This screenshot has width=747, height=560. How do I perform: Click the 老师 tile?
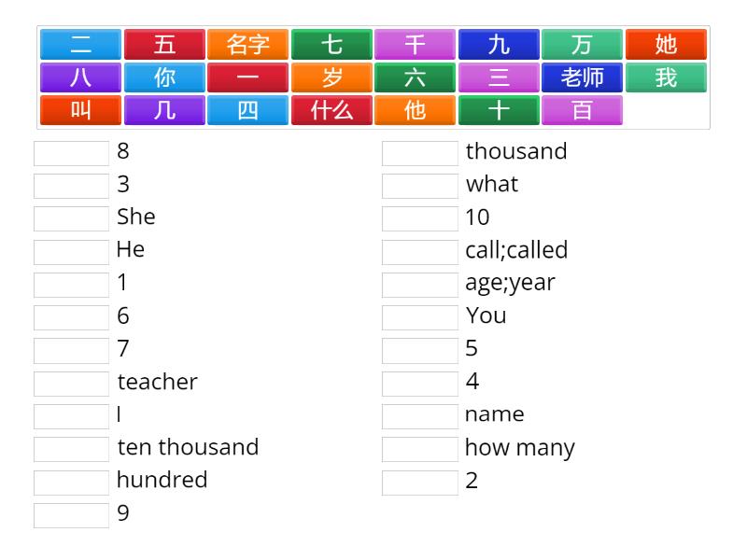pyautogui.click(x=583, y=77)
